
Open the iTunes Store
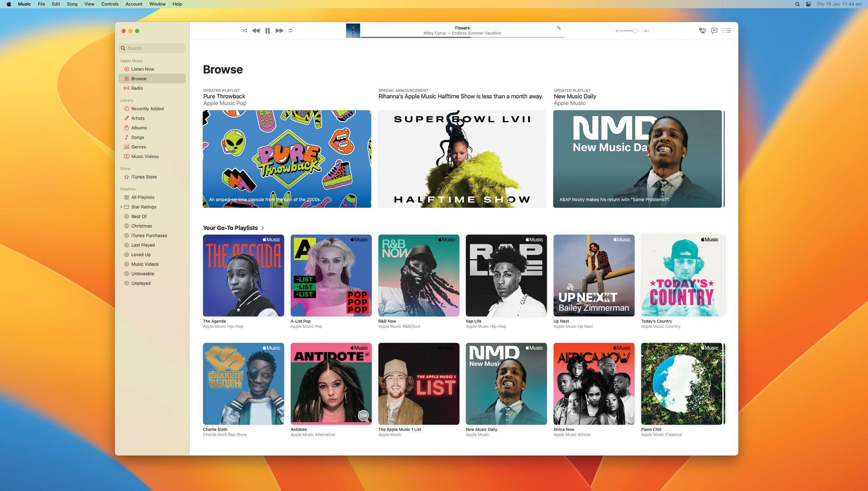(x=152, y=177)
